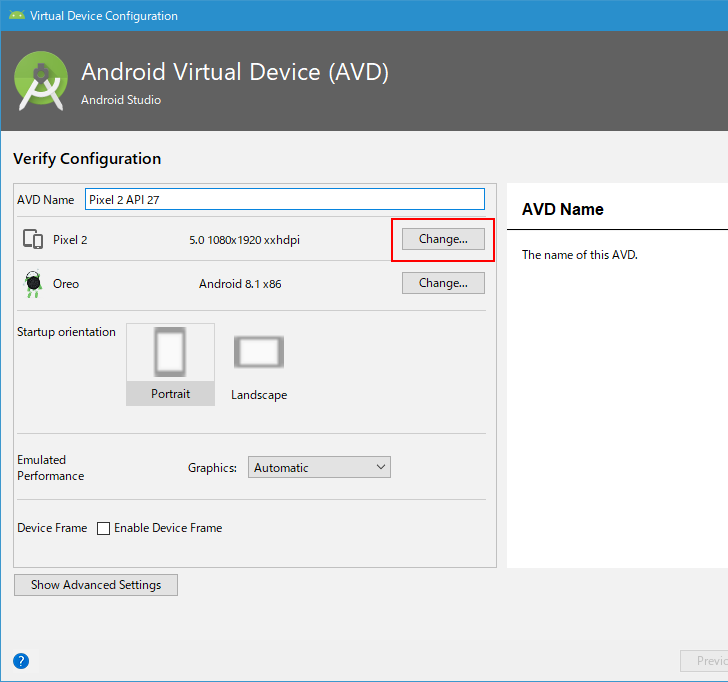Image resolution: width=728 pixels, height=682 pixels.
Task: Click Change button for Pixel 2 device
Action: point(443,240)
